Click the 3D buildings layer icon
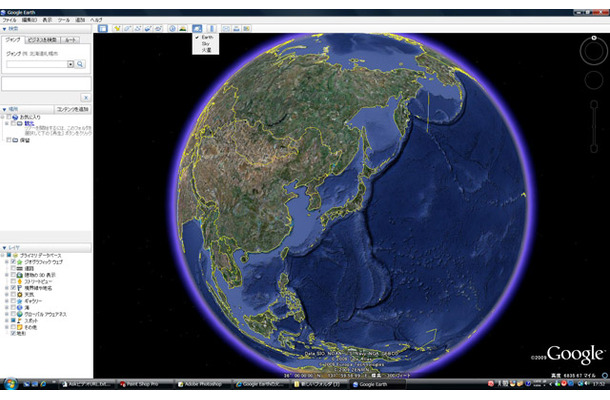The height and width of the screenshot is (400, 610). 19,275
